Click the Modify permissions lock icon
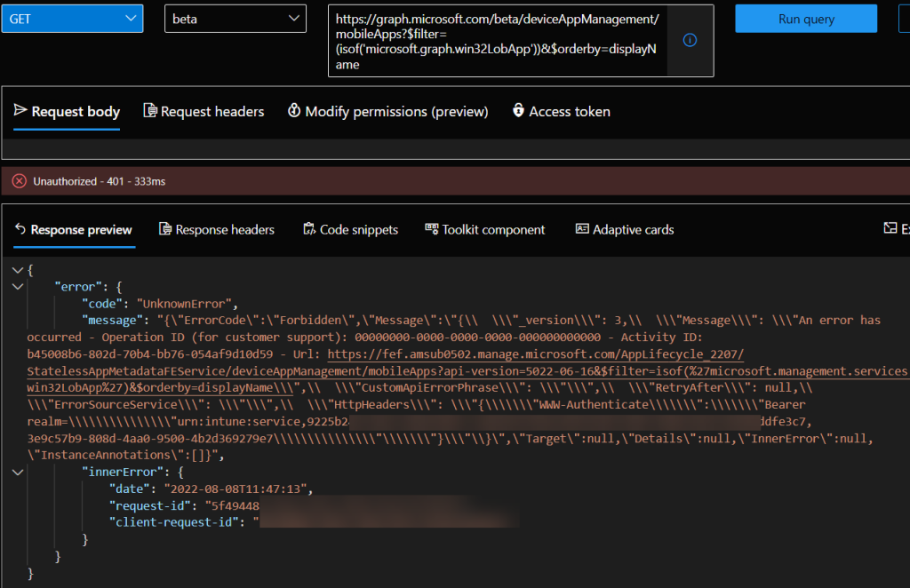910x588 pixels. (294, 110)
